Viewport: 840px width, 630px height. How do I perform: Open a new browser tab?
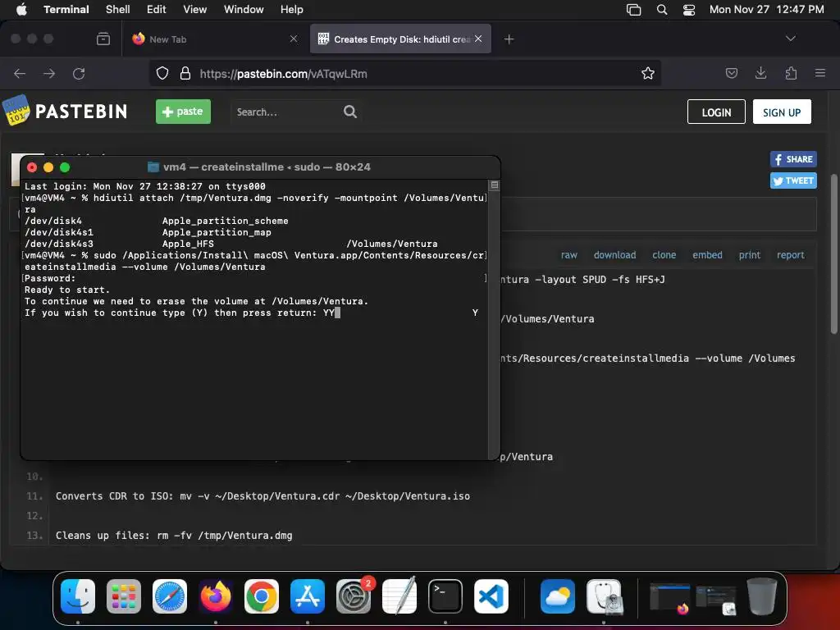509,39
